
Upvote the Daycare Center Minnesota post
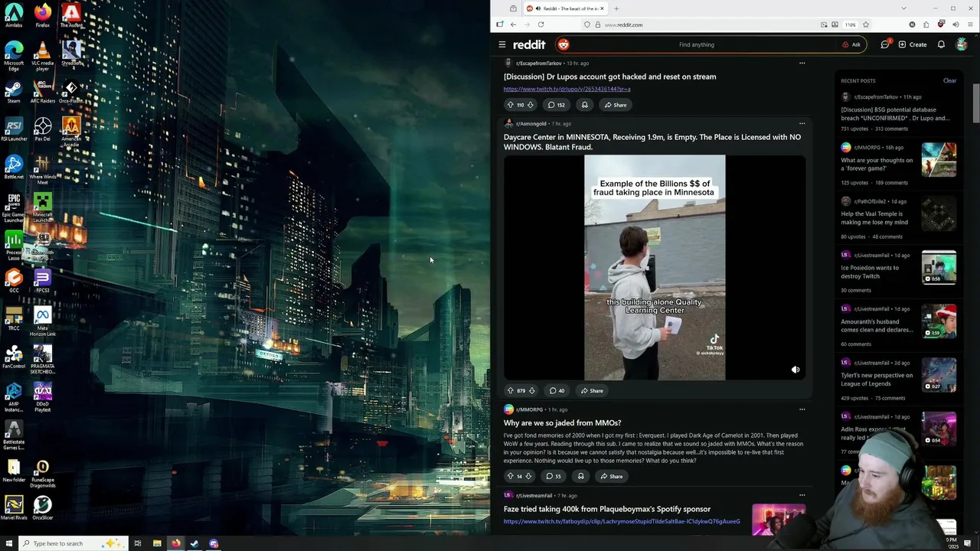pos(511,390)
